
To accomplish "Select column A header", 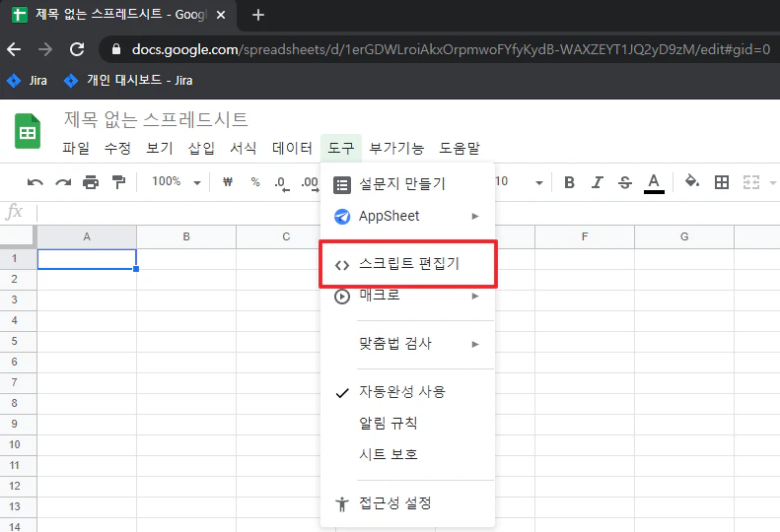I will tap(87, 236).
